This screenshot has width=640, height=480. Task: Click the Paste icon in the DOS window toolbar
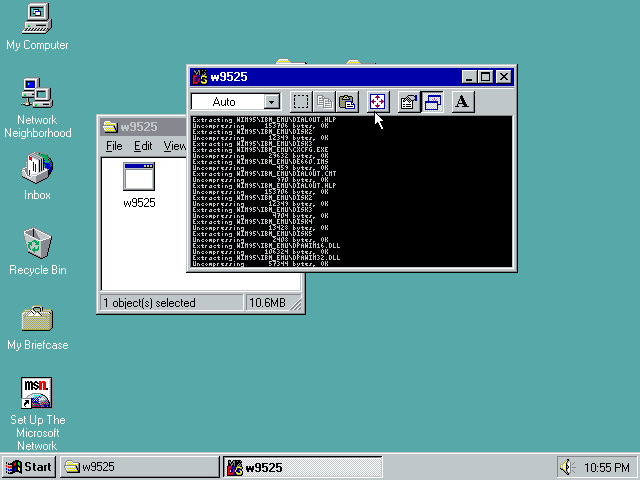click(347, 102)
